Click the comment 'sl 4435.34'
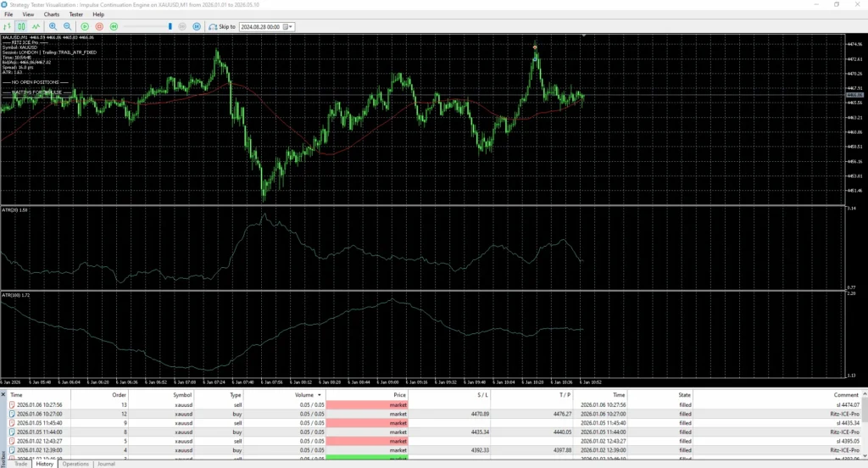 pos(848,423)
